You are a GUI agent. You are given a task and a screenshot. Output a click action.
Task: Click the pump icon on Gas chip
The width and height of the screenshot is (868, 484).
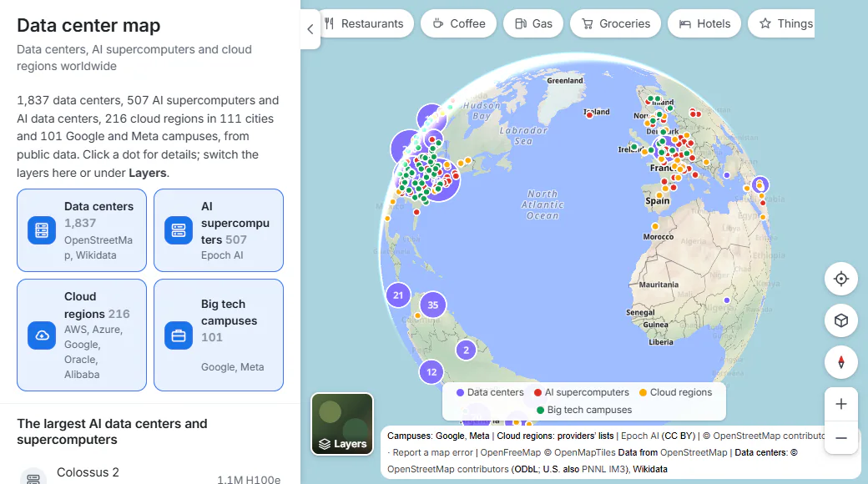[520, 23]
